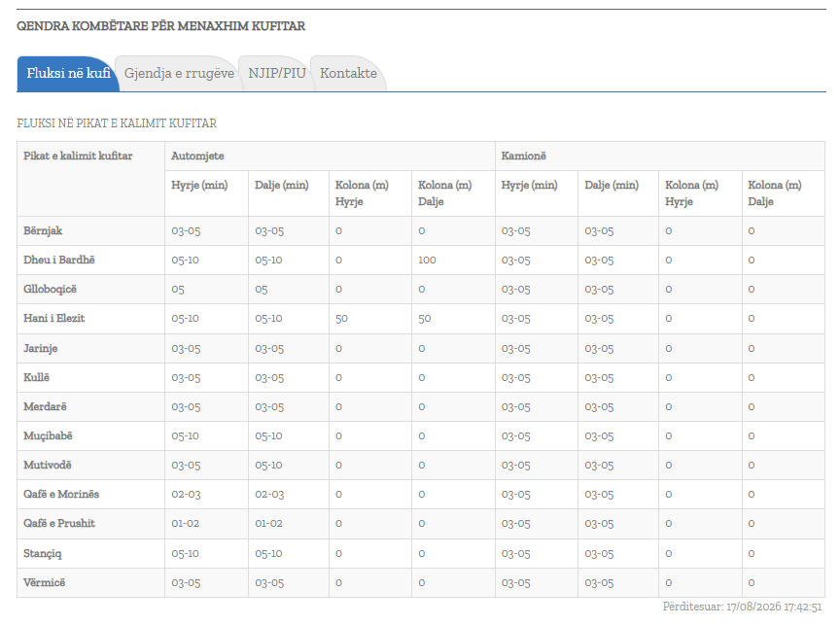Select the Muçibabë row label
The height and width of the screenshot is (625, 840).
pos(48,436)
